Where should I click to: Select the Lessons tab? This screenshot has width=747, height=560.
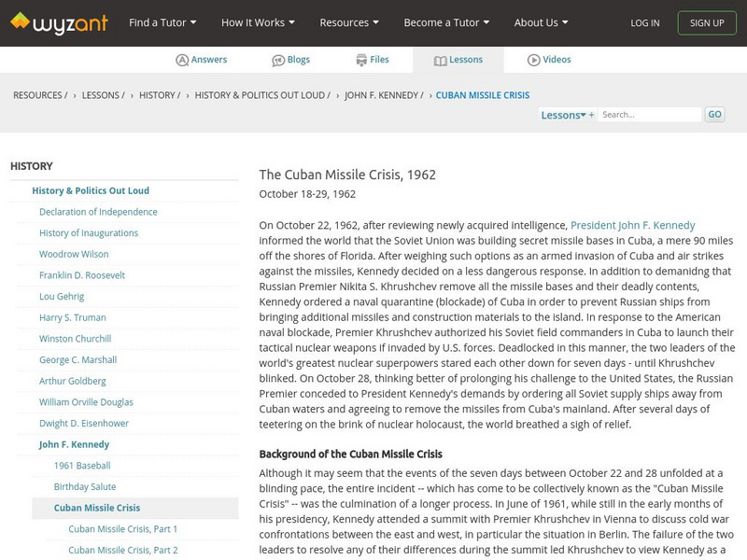(x=458, y=60)
